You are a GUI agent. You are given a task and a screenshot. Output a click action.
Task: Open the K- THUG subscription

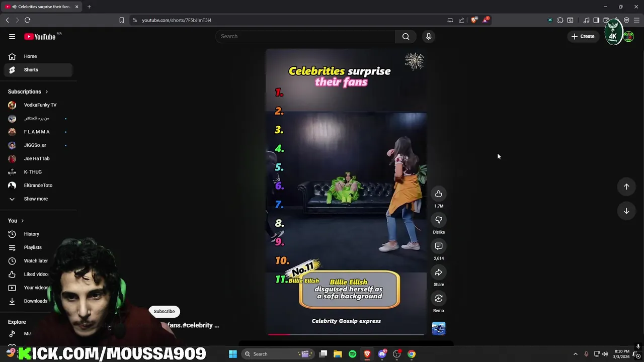pos(39,172)
